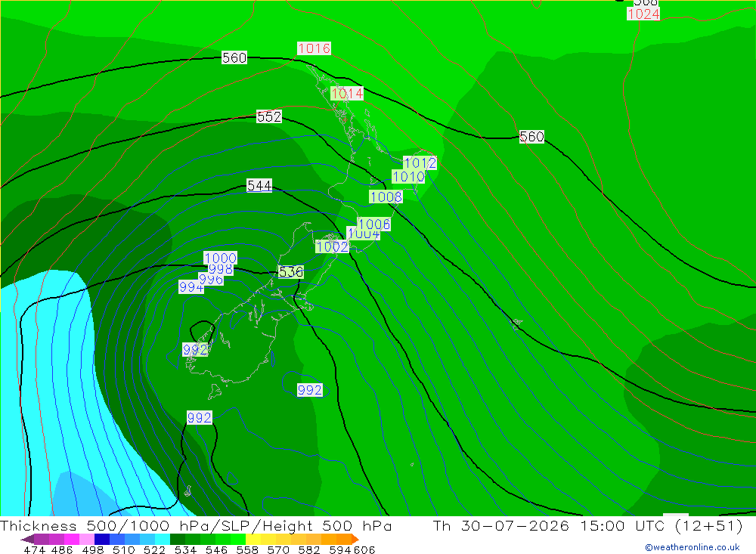Click the legend value 558
Image resolution: width=756 pixels, height=554 pixels.
247,550
